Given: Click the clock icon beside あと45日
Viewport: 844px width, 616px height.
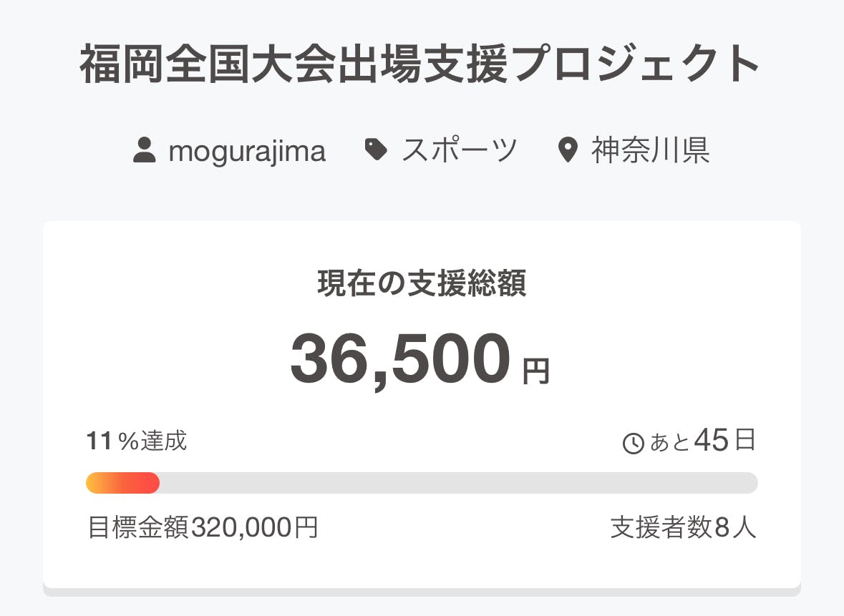Looking at the screenshot, I should point(634,444).
